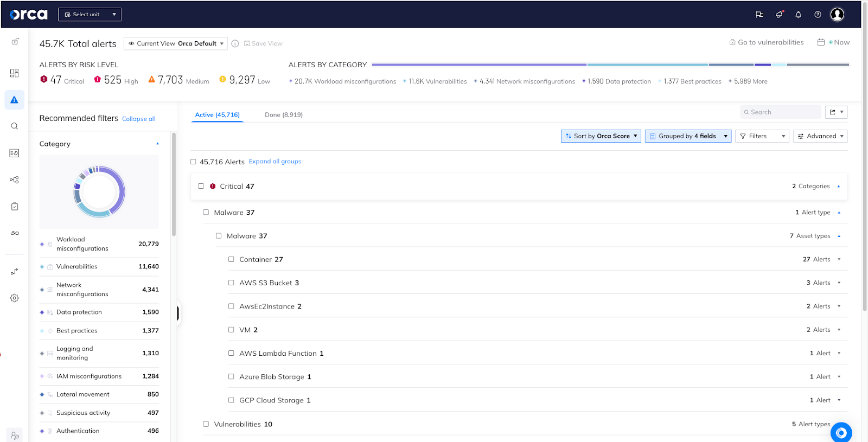Click the Workload misconfigurations category icon
Image resolution: width=868 pixels, height=442 pixels.
[50, 244]
